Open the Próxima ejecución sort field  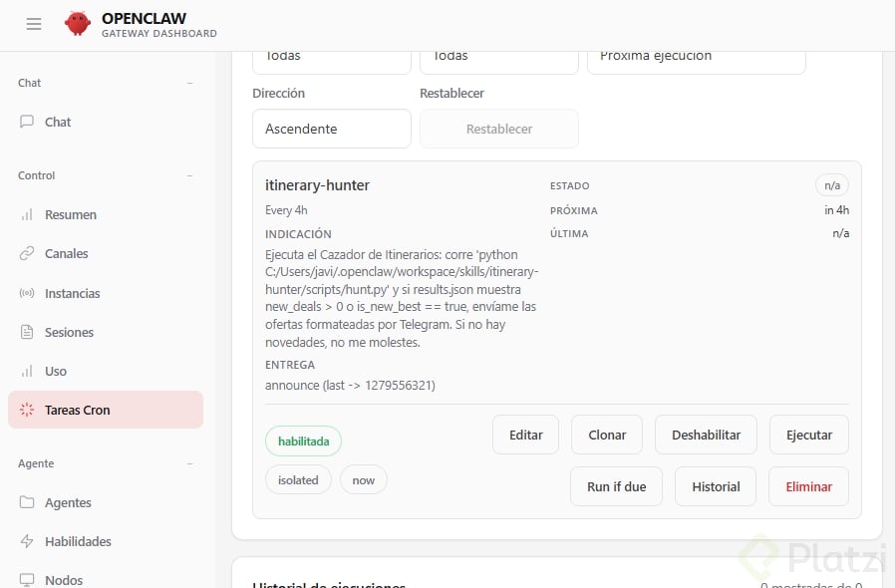click(696, 56)
